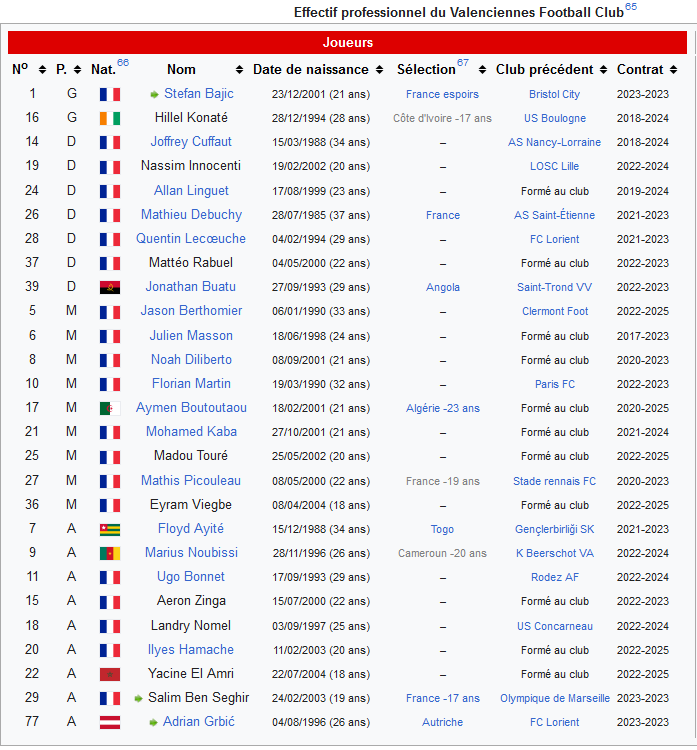This screenshot has height=750, width=697.
Task: Sort table by the Nº column
Action: click(42, 70)
